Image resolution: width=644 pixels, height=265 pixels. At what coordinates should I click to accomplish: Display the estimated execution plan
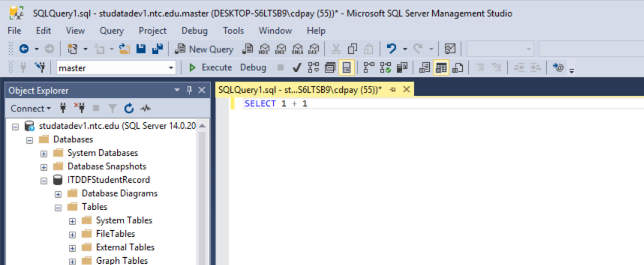313,68
